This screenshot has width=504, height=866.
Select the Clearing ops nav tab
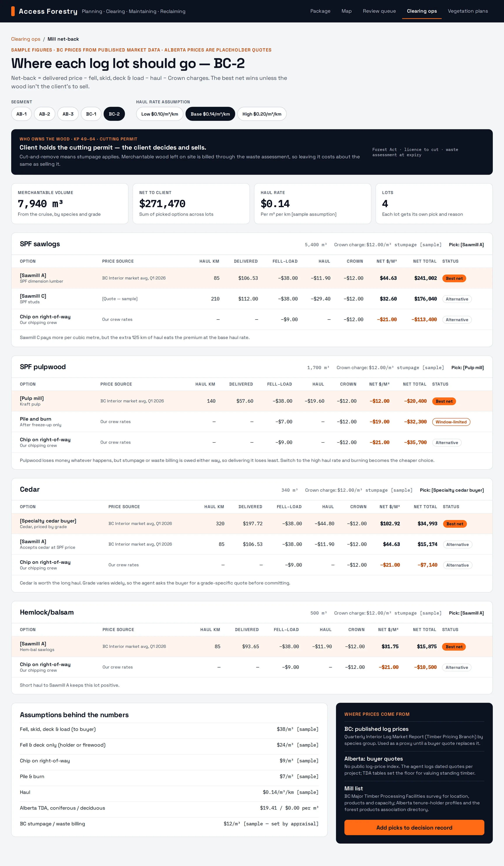[422, 11]
